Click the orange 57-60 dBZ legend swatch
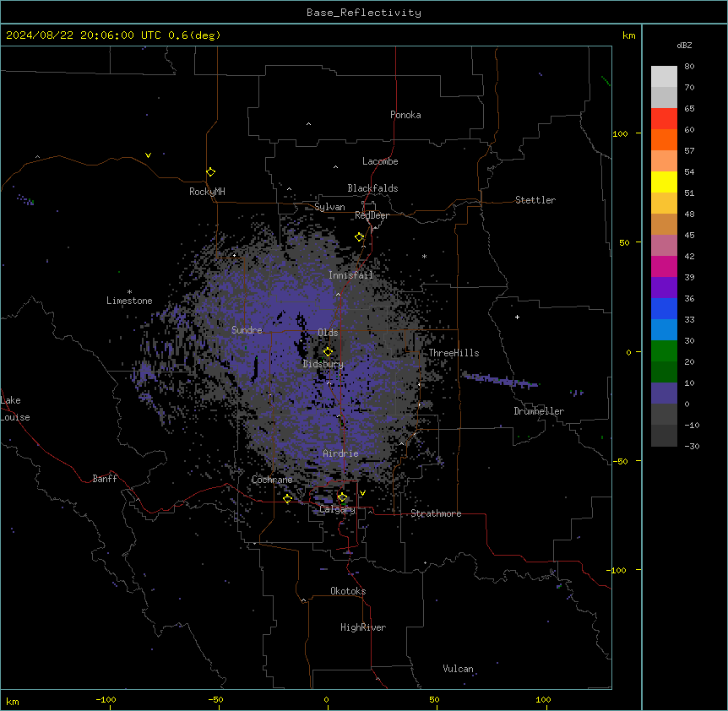The width and height of the screenshot is (728, 711). pos(664,139)
